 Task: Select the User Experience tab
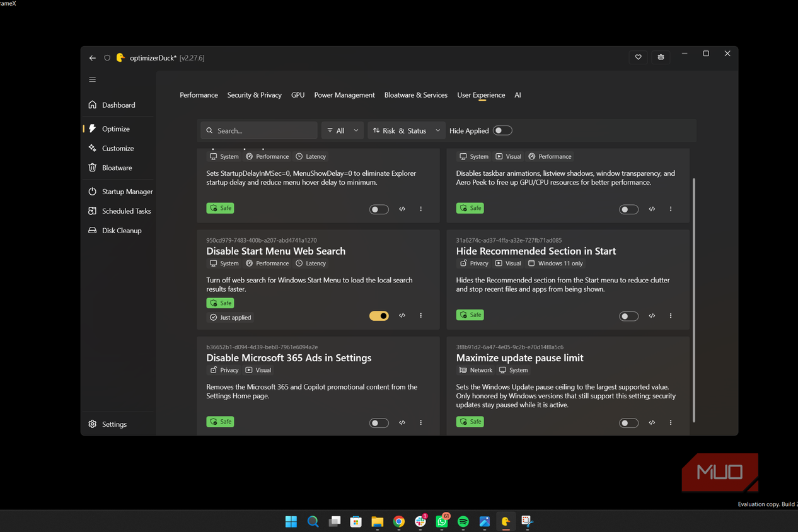(481, 95)
